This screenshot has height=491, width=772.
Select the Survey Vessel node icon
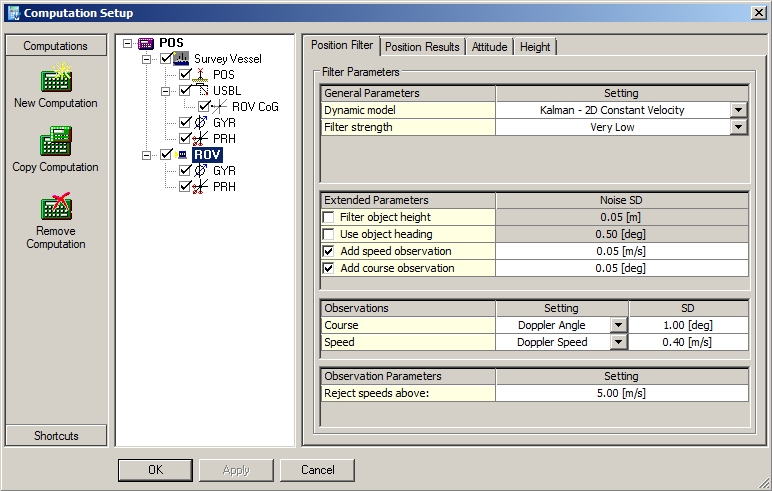tap(183, 59)
